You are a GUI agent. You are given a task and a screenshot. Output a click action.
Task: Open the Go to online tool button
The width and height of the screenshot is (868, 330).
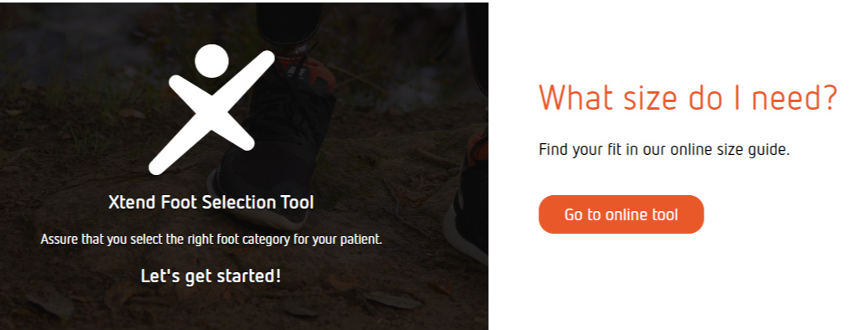click(621, 214)
